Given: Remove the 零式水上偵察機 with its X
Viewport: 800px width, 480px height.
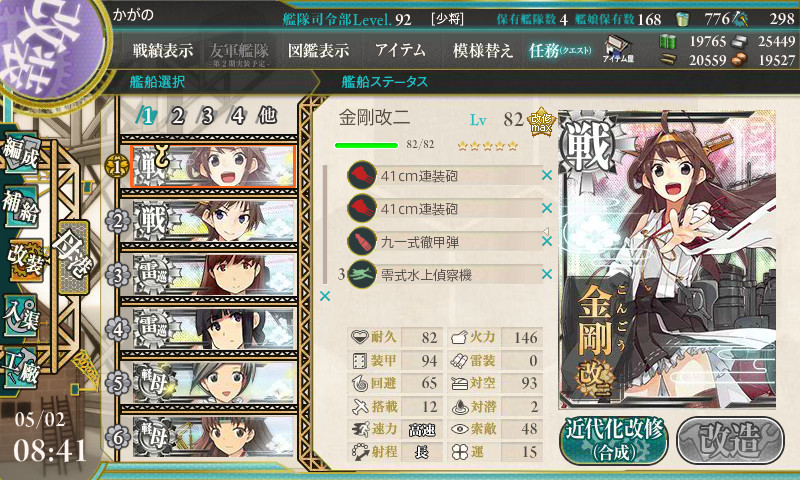Looking at the screenshot, I should pyautogui.click(x=547, y=274).
